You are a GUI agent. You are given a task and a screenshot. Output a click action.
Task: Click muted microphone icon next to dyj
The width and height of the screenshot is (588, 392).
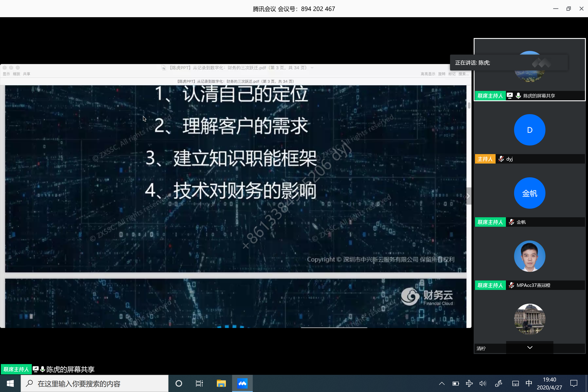(x=501, y=159)
